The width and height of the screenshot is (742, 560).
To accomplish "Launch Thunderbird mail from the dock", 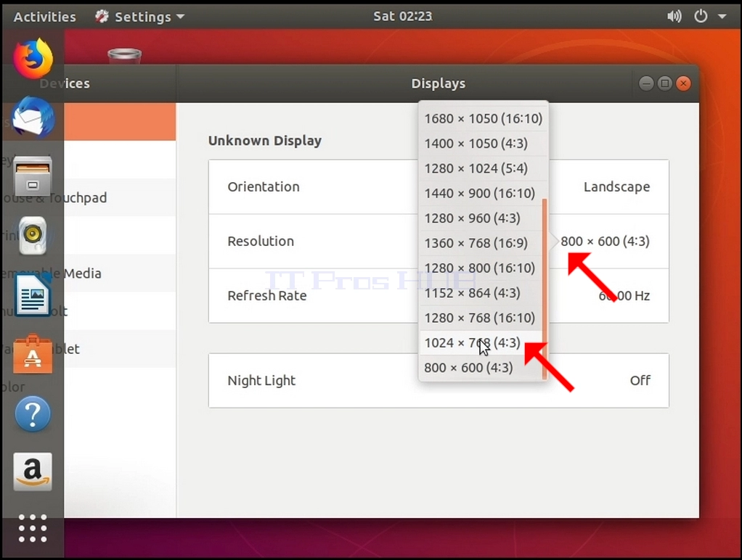I will click(x=33, y=118).
